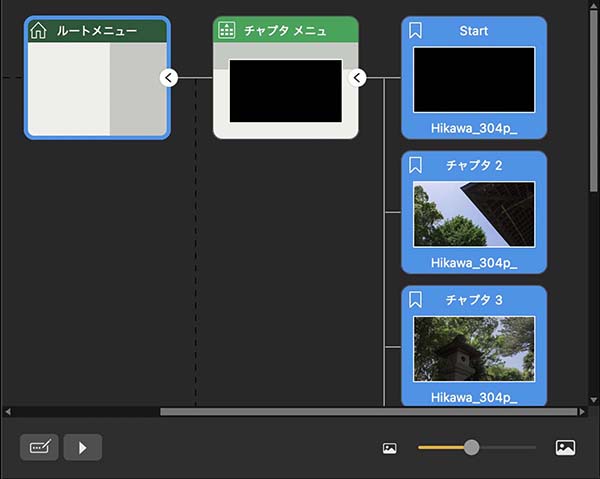The image size is (600, 479).
Task: Collapse the arrow beside the root menu node
Action: tap(169, 77)
